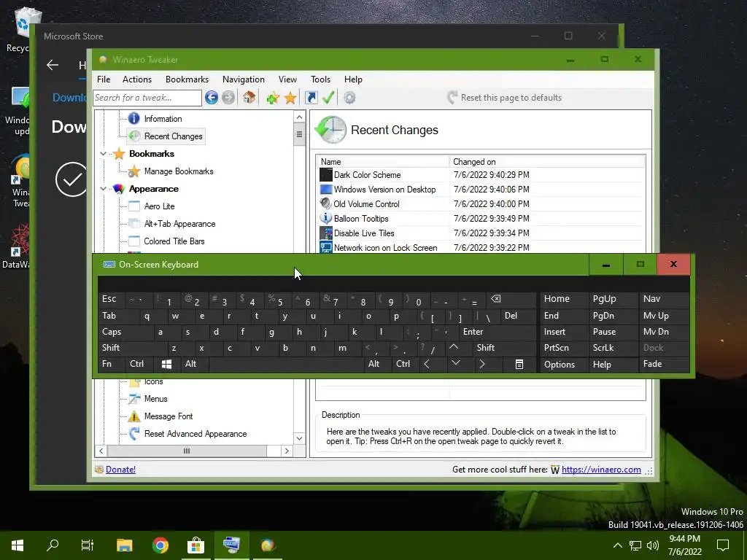
Task: Select Balloon Tooltips row
Action: point(481,219)
